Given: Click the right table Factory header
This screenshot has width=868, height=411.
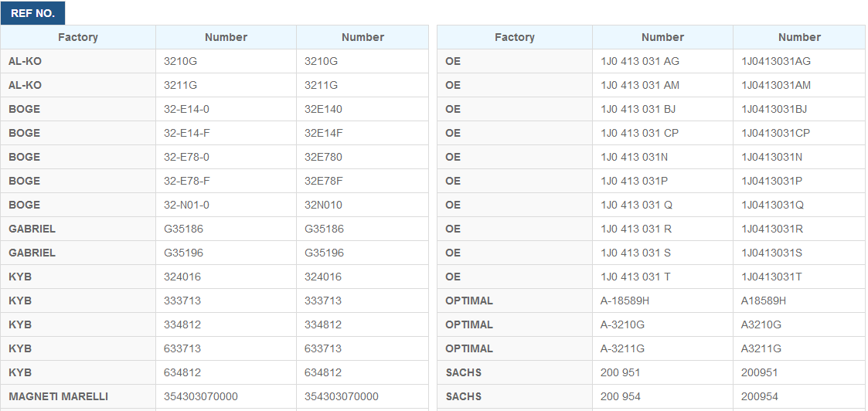Looking at the screenshot, I should tap(515, 37).
